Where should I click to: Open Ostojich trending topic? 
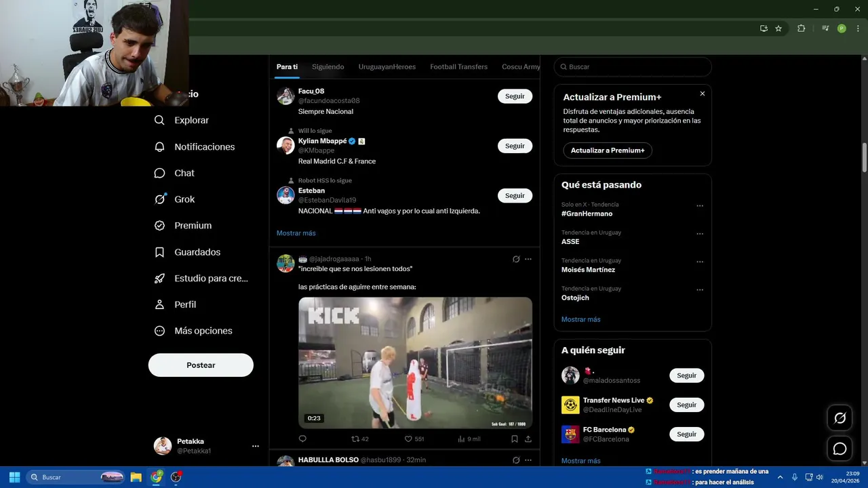click(575, 298)
